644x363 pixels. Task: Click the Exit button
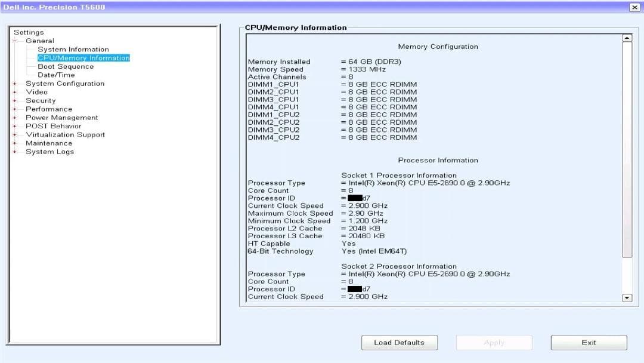tap(589, 343)
